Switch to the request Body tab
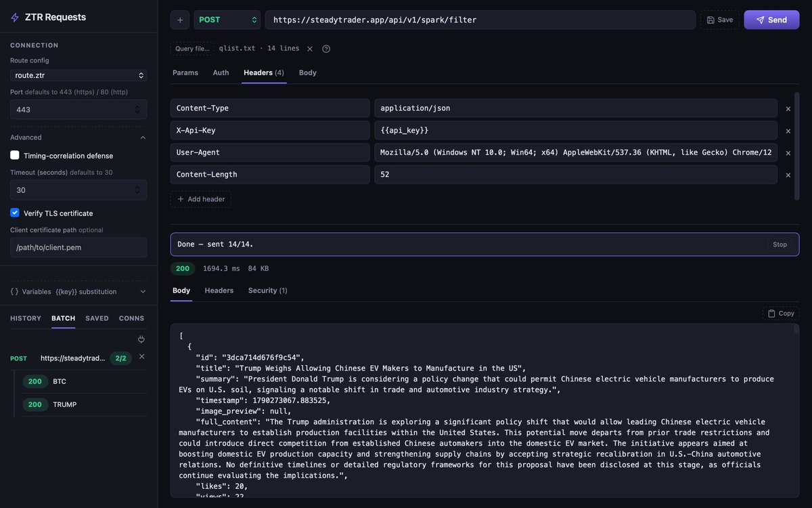This screenshot has height=508, width=812. pos(308,72)
